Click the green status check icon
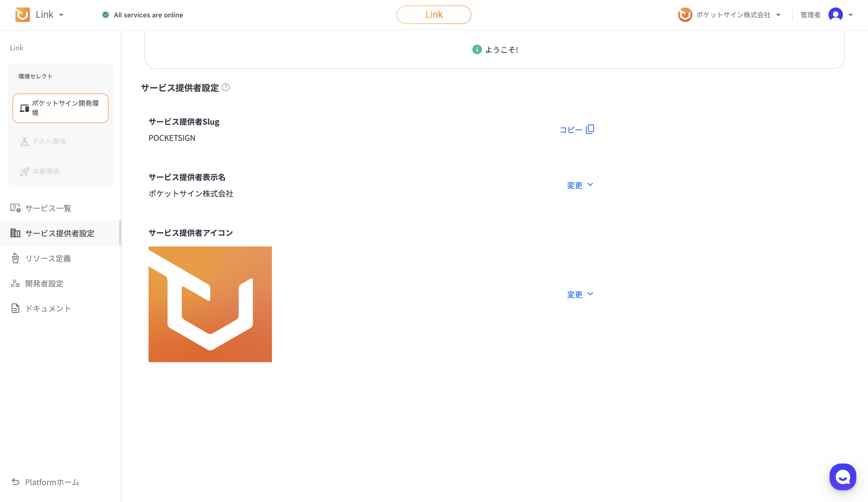Viewport: 868px width, 502px height. (x=106, y=15)
